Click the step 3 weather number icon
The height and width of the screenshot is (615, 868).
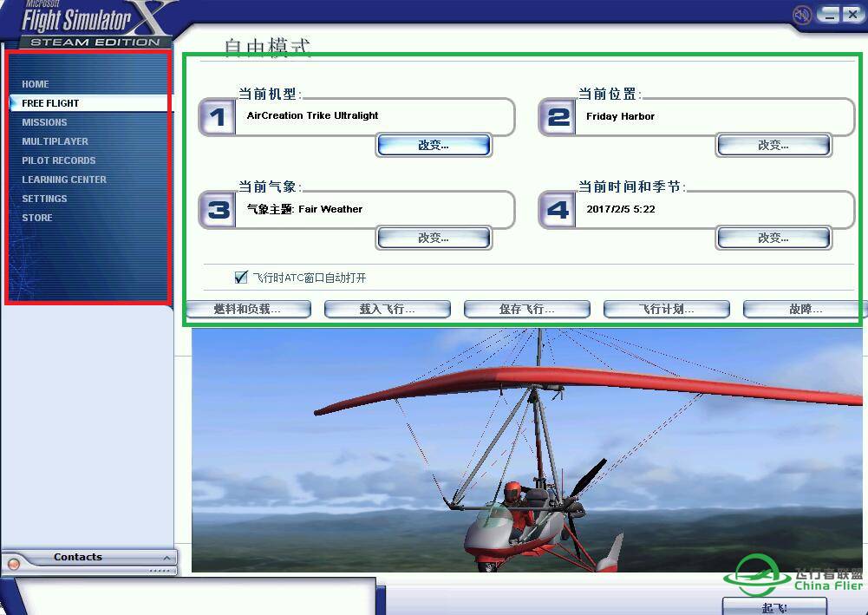pyautogui.click(x=218, y=209)
